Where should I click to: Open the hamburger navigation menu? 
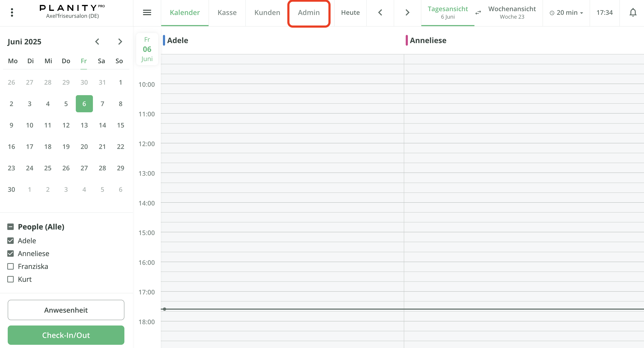coord(147,12)
